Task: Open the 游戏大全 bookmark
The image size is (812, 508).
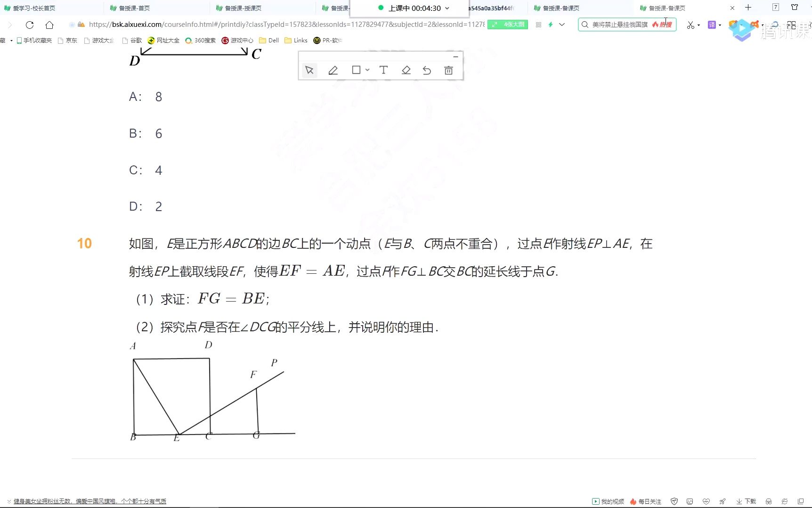Action: click(x=99, y=41)
